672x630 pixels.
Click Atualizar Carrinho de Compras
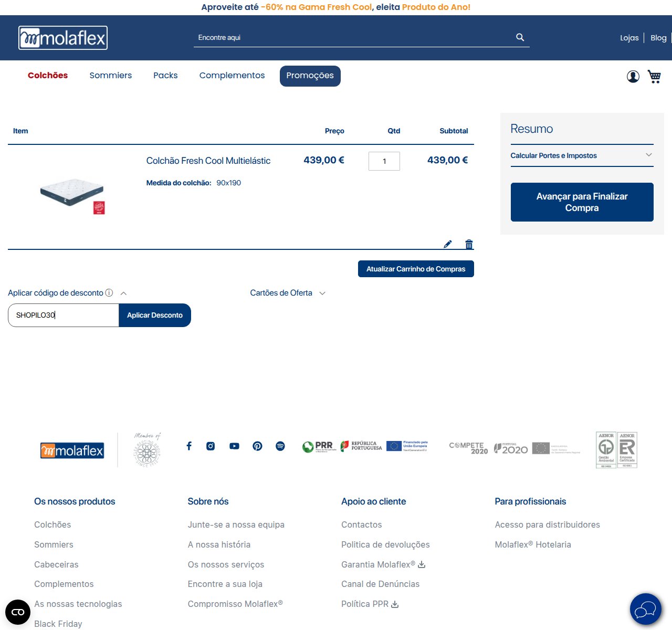click(416, 269)
